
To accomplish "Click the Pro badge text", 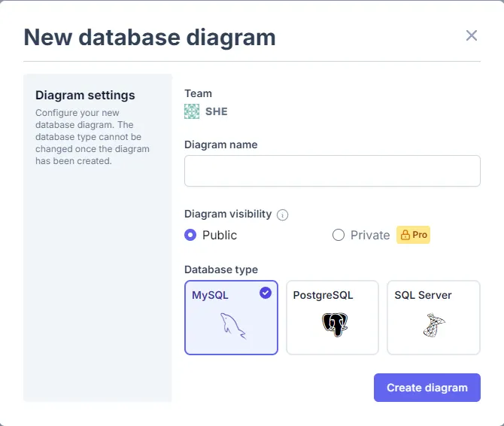I will 420,235.
